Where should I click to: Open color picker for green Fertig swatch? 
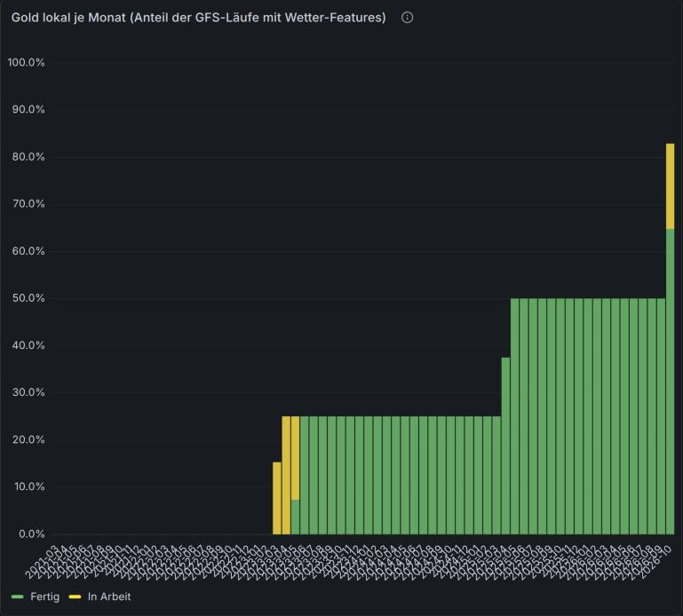(x=18, y=596)
